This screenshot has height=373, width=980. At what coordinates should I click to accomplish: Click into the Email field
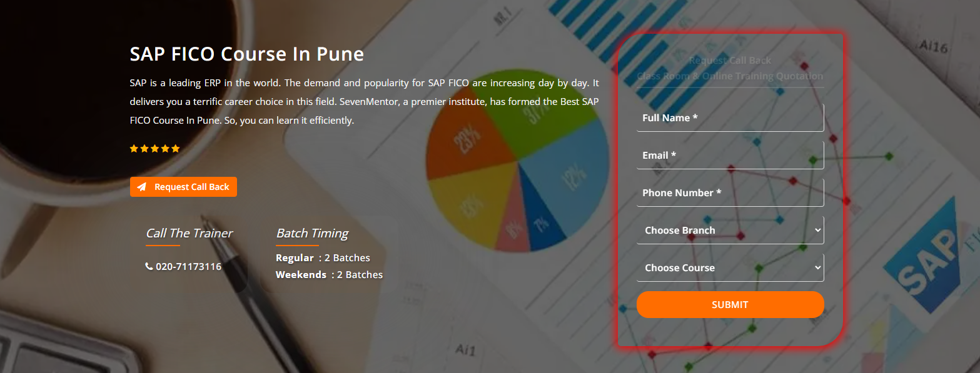pyautogui.click(x=730, y=156)
